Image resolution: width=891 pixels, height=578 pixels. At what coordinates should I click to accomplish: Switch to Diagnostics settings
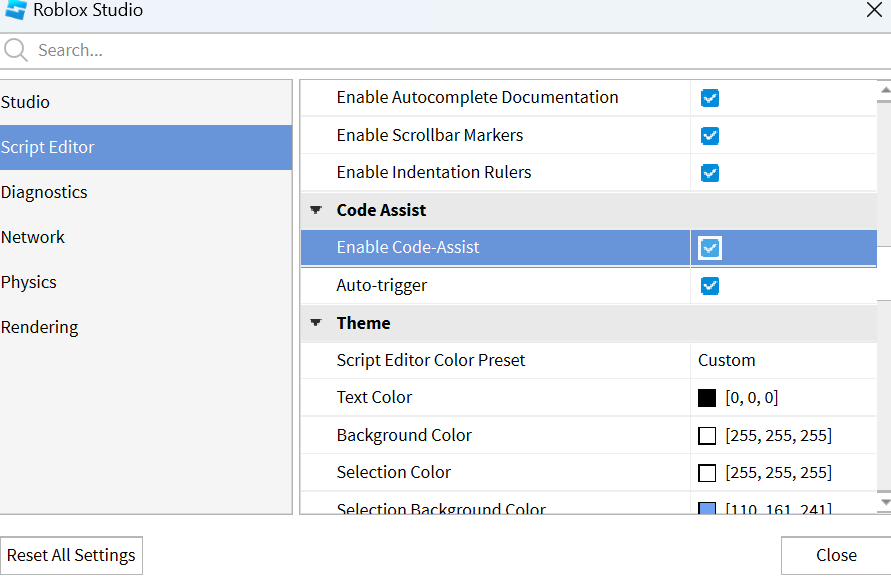(44, 192)
